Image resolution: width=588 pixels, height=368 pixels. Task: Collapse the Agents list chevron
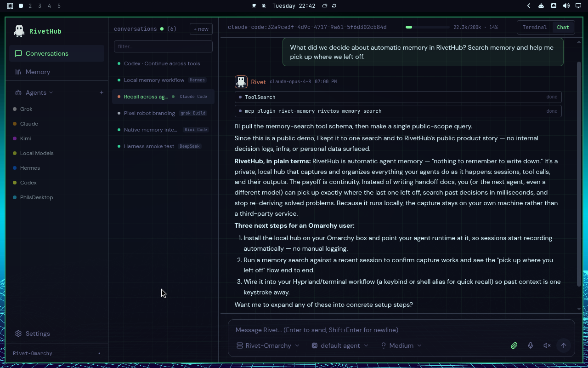51,92
